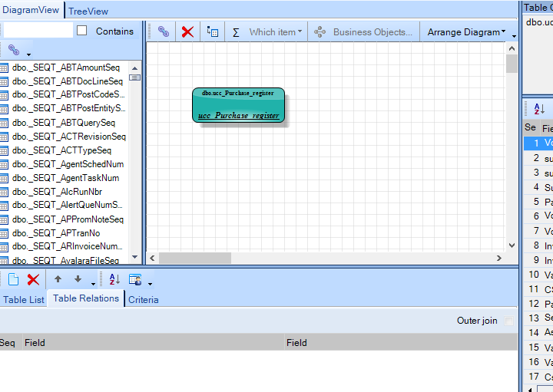
Task: Select the ucc_Purchase_register diagram node
Action: 238,105
